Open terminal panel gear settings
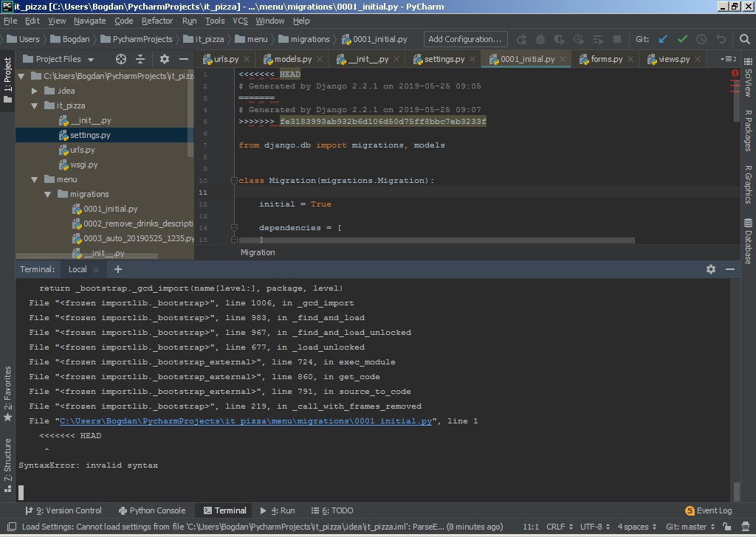Screen dimensions: 756x537 [x=711, y=269]
